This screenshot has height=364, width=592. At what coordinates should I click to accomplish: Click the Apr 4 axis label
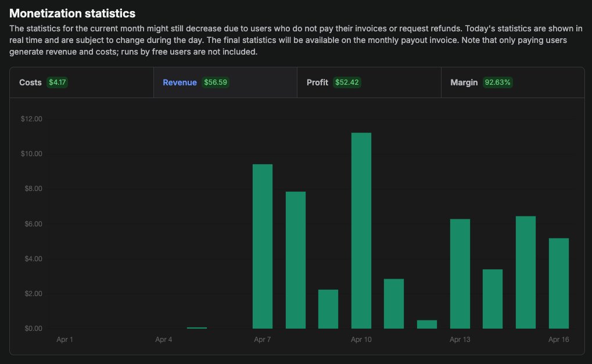click(163, 340)
